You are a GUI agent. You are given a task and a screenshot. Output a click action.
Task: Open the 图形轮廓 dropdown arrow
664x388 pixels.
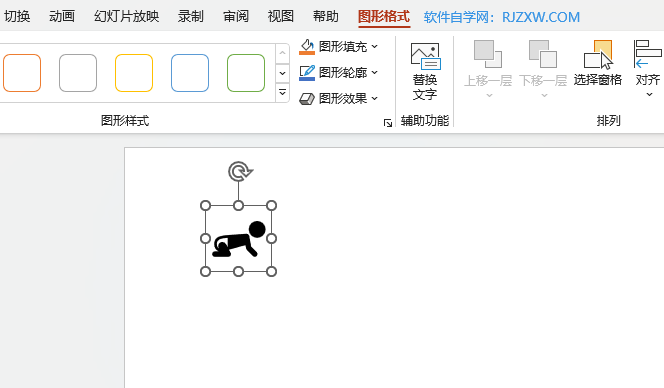(x=375, y=73)
